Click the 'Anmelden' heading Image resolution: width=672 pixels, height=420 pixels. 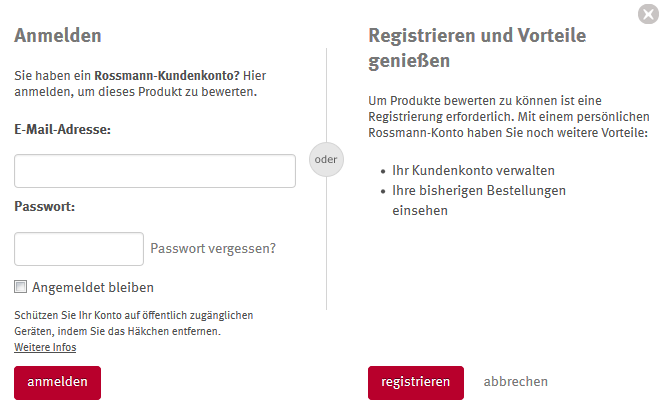(58, 36)
